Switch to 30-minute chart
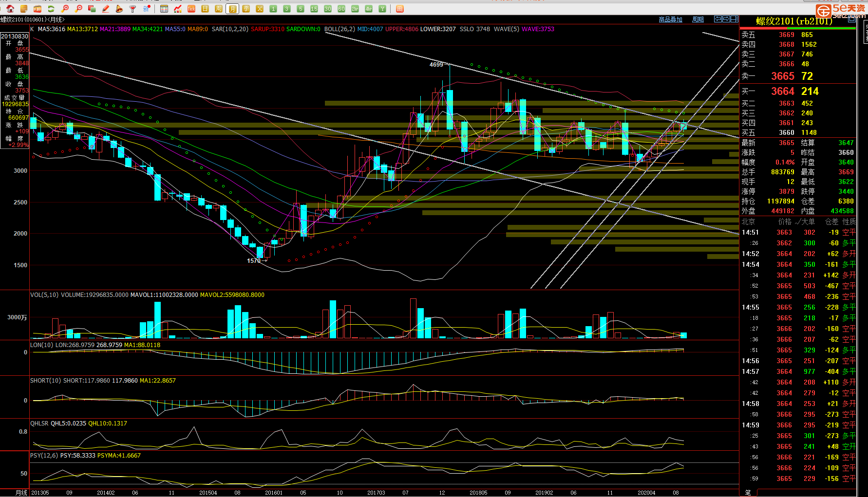 pyautogui.click(x=328, y=9)
